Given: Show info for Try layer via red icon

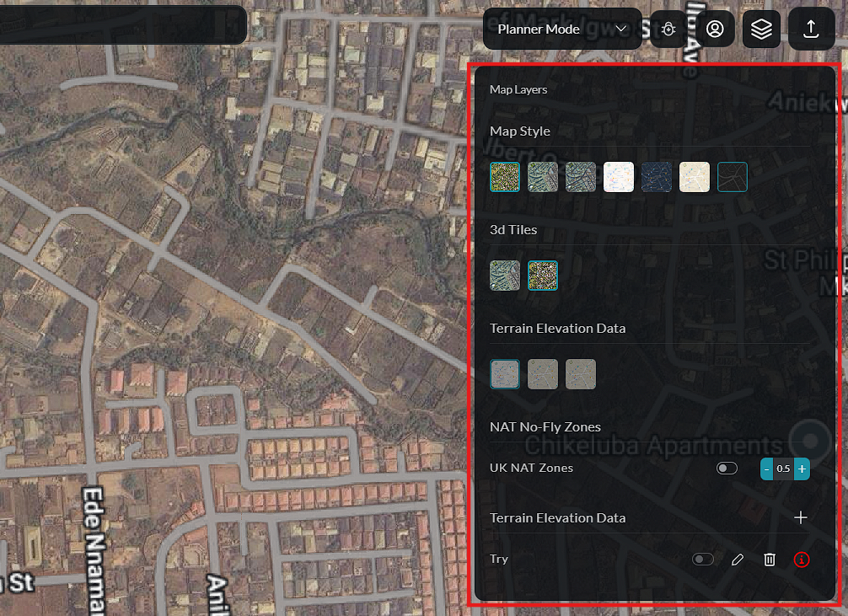Looking at the screenshot, I should pos(802,560).
